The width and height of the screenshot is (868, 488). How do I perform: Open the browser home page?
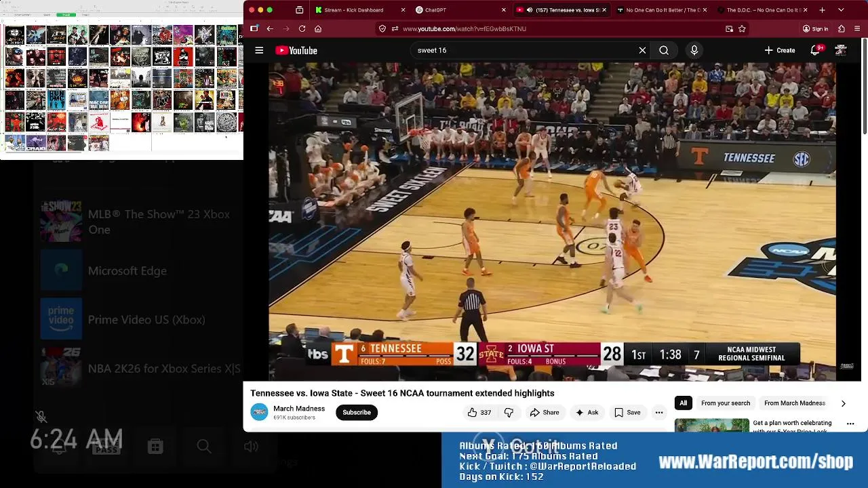click(x=318, y=28)
